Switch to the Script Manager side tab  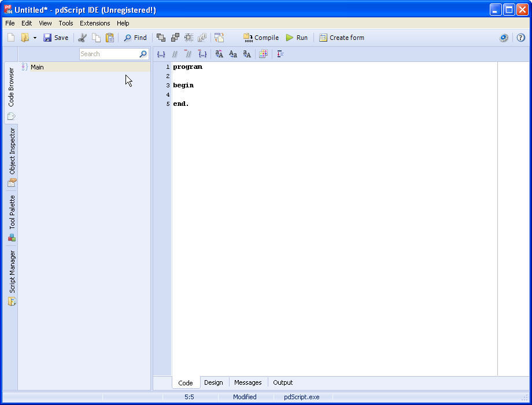tap(12, 278)
